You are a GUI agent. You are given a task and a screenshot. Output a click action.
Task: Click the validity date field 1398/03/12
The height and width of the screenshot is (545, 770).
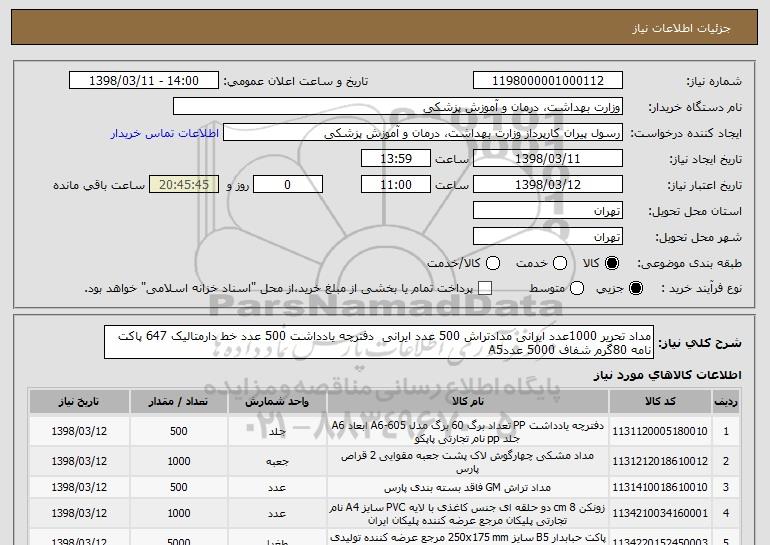coord(548,185)
